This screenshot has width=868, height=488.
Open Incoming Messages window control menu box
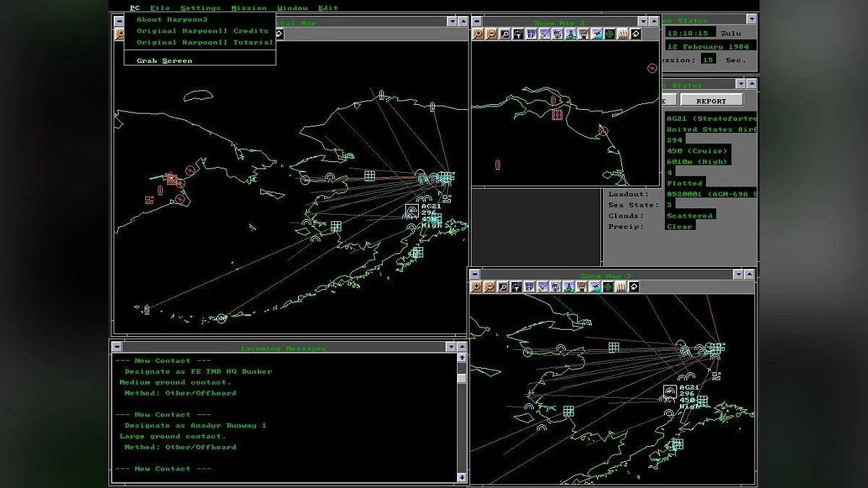(117, 347)
